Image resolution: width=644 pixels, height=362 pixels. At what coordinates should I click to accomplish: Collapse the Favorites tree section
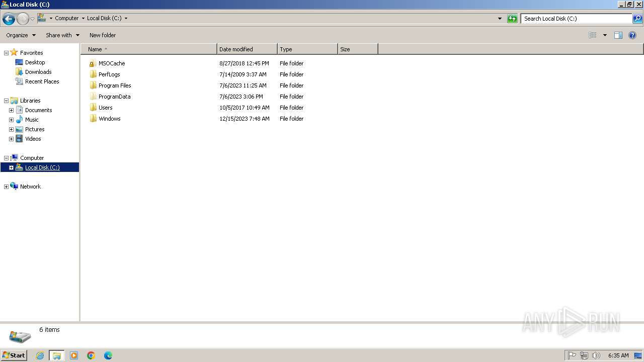(x=6, y=53)
